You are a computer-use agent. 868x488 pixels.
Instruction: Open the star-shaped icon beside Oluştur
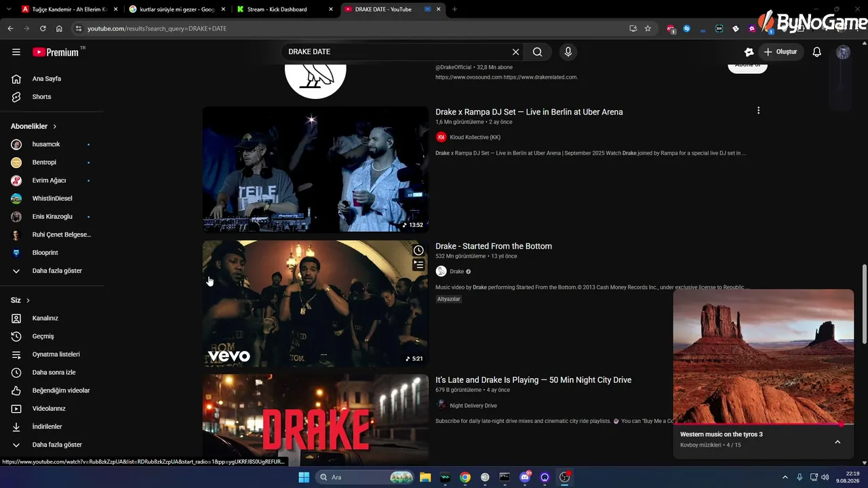click(x=749, y=52)
